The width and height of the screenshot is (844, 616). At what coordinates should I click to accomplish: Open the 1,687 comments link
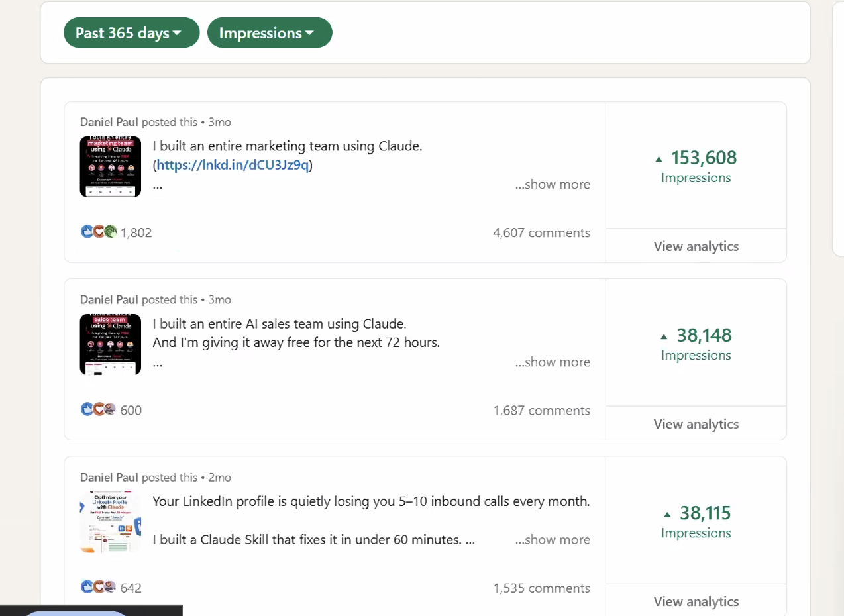coord(541,410)
